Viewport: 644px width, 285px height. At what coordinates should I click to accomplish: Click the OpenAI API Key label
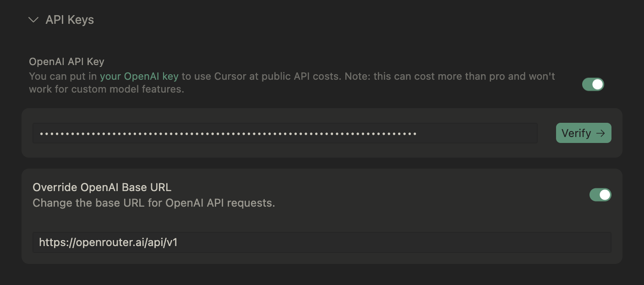pos(67,61)
